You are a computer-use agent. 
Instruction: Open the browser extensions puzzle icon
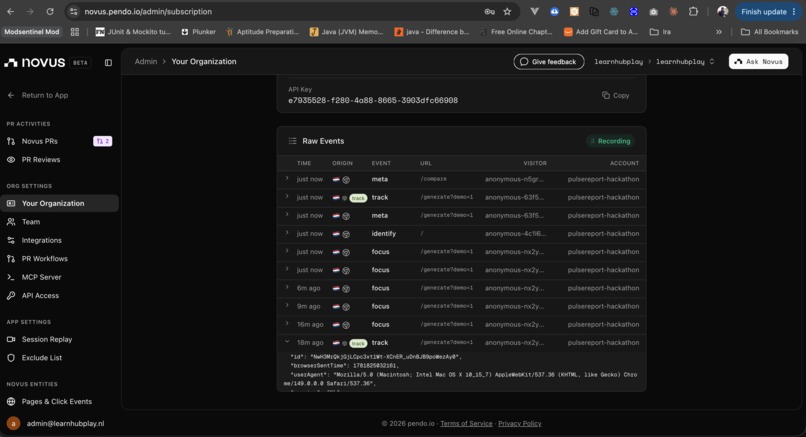(x=693, y=11)
